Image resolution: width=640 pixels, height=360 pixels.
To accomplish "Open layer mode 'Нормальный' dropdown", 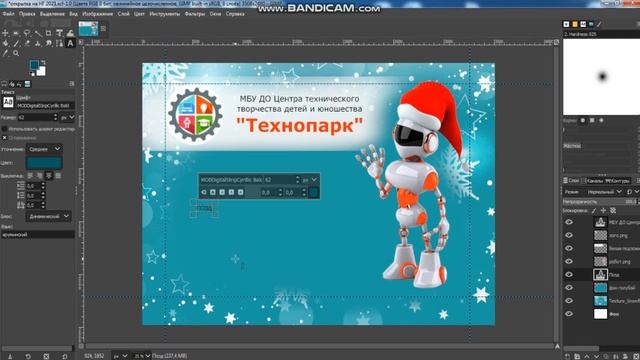I will coord(604,191).
